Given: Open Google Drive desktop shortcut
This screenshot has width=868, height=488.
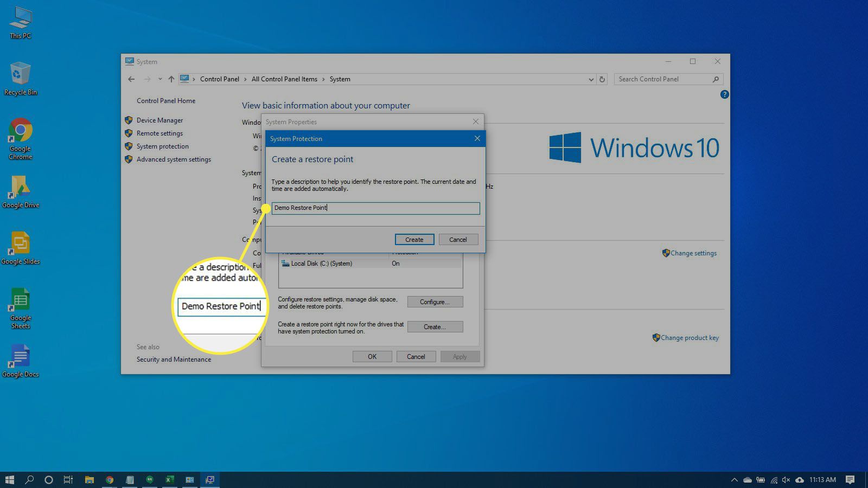Looking at the screenshot, I should pos(21,192).
